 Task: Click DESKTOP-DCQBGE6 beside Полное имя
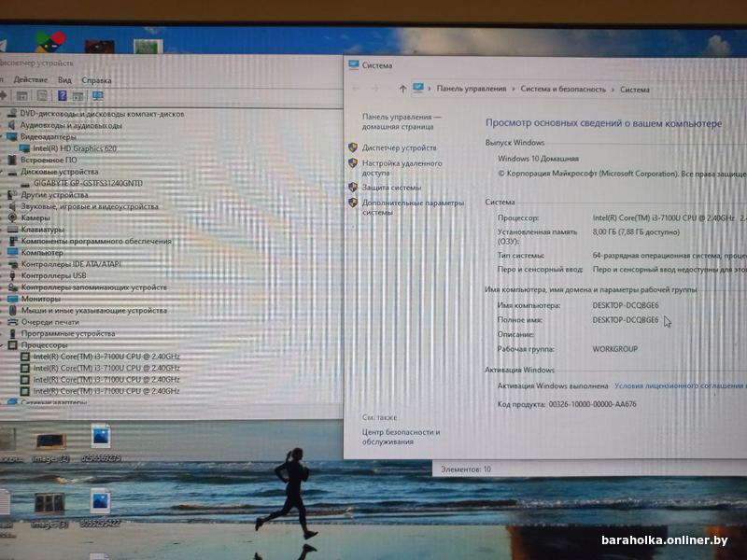[x=626, y=320]
